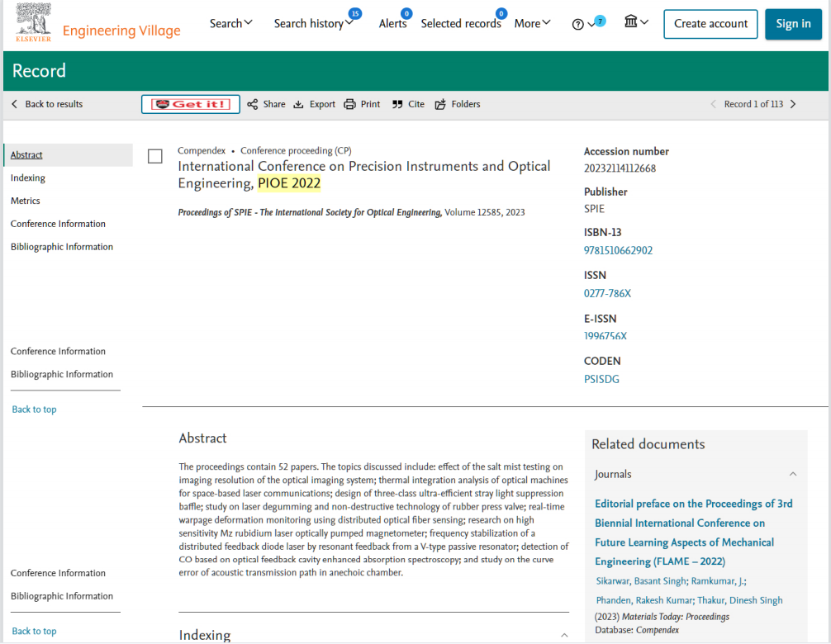Open the Engineering Village home link

pyautogui.click(x=121, y=31)
